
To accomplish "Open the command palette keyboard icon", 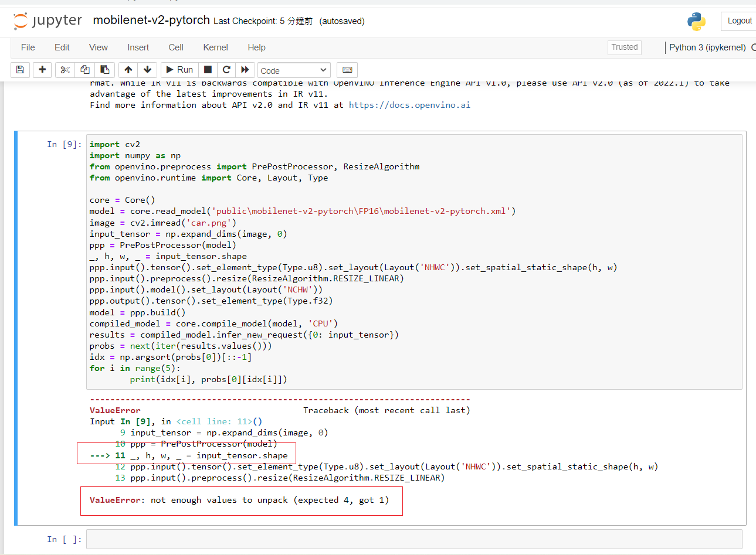I will point(347,70).
